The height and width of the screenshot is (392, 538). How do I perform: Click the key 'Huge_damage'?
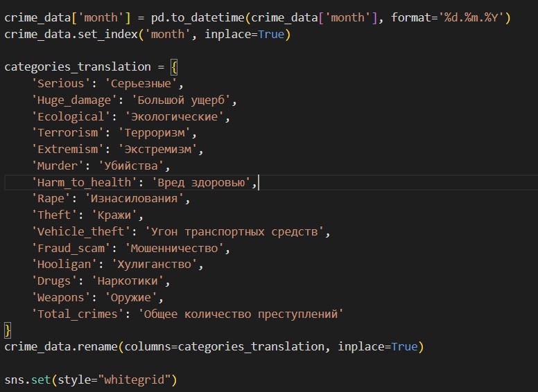point(74,100)
